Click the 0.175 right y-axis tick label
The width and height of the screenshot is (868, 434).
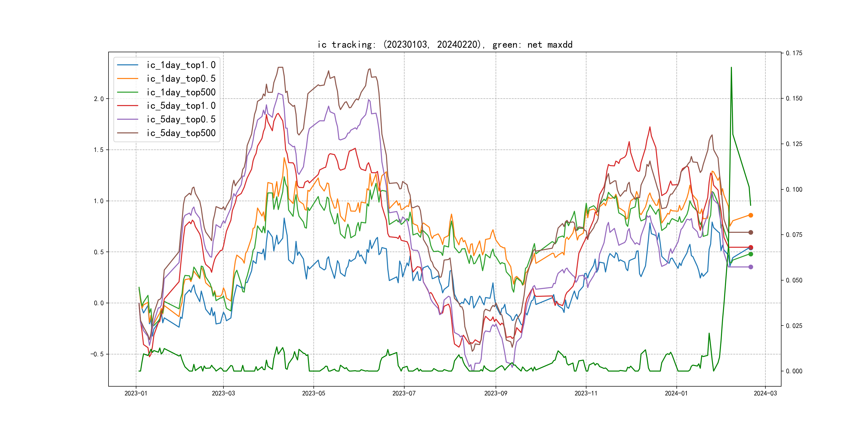pyautogui.click(x=794, y=53)
